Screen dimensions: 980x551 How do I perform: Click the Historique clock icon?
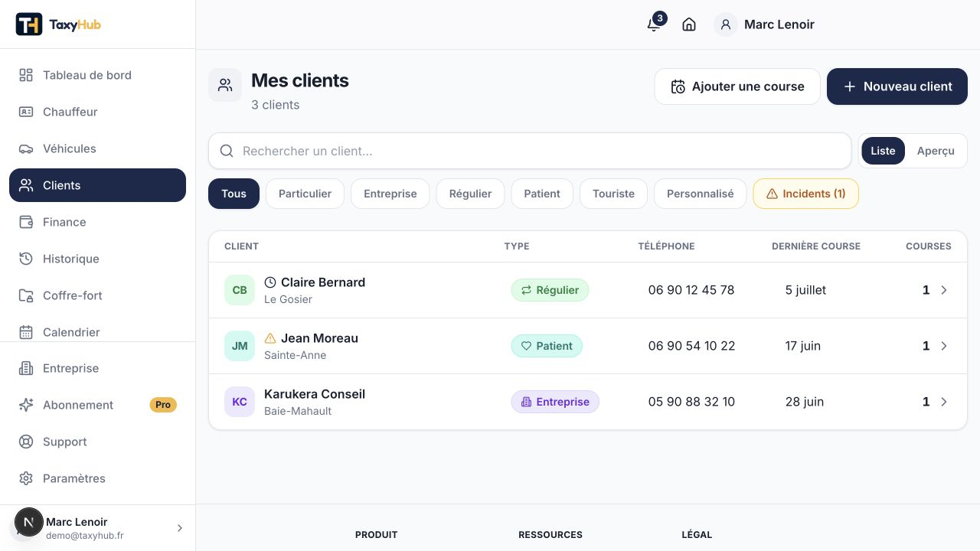(26, 259)
